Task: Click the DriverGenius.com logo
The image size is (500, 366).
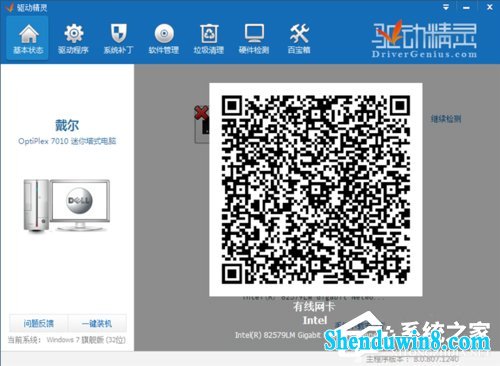Action: 424,39
